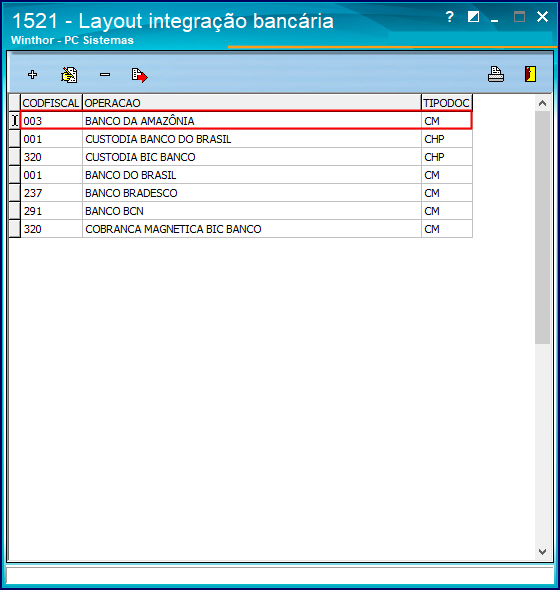The width and height of the screenshot is (560, 590).
Task: Click the printer icon
Action: click(496, 74)
